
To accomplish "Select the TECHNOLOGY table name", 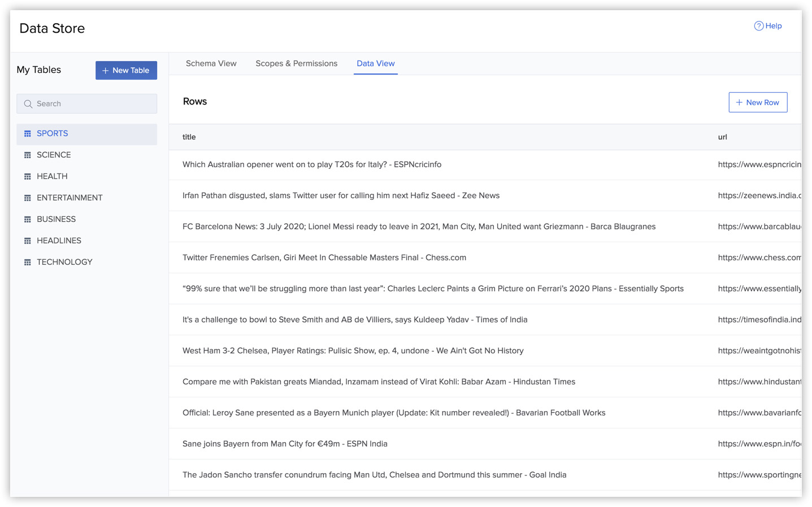I will [64, 262].
